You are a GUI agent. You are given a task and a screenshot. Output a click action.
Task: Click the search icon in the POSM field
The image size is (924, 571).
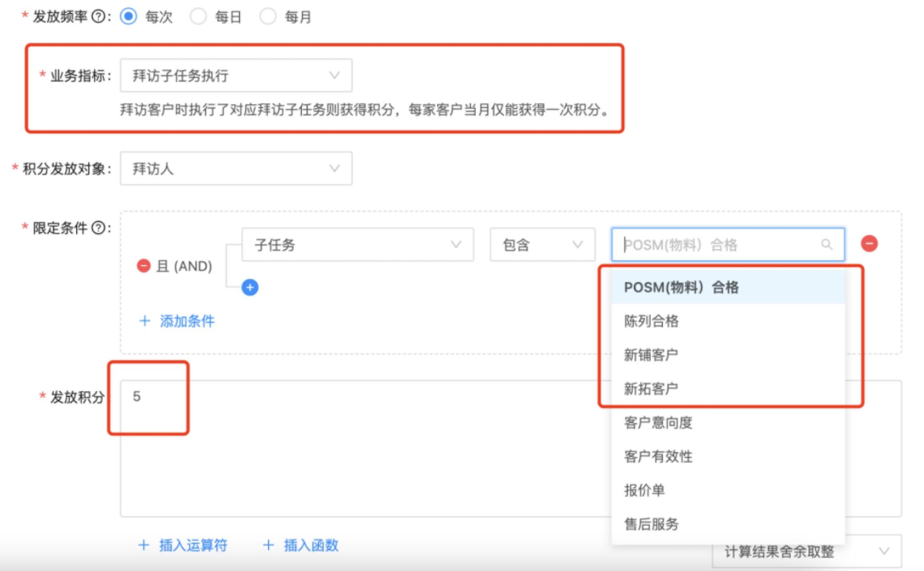pos(827,244)
